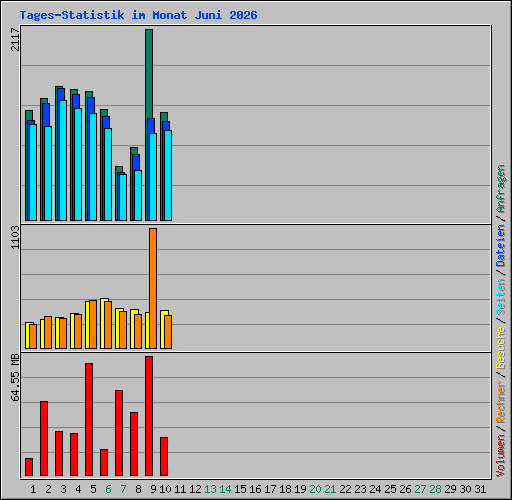Click green weekend day 13 on the x-axis
The width and height of the screenshot is (512, 500).
click(210, 489)
